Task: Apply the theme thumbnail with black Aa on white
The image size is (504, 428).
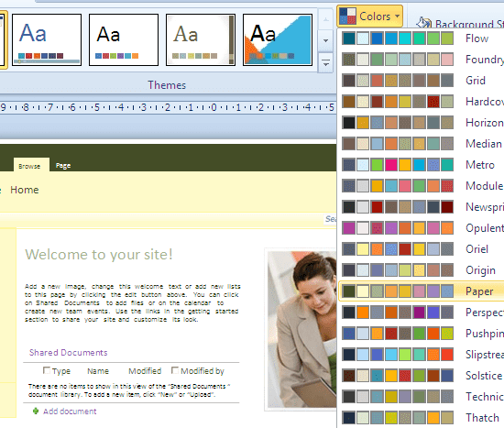Action: click(124, 40)
